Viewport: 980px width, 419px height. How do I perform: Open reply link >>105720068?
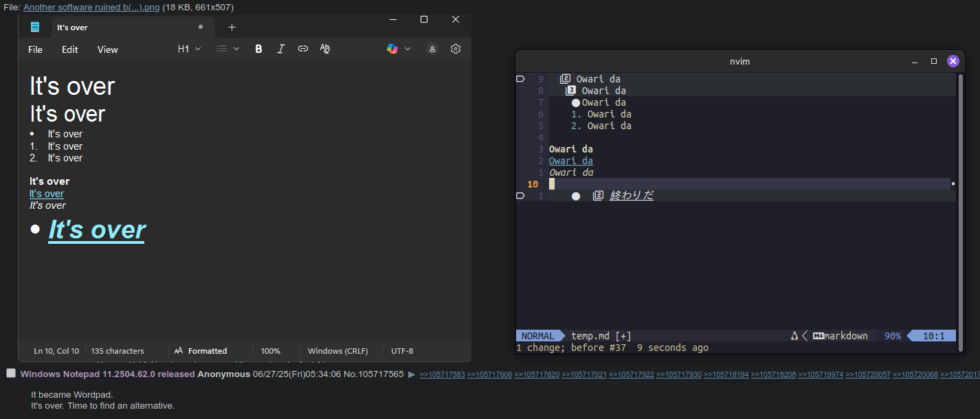pos(915,374)
